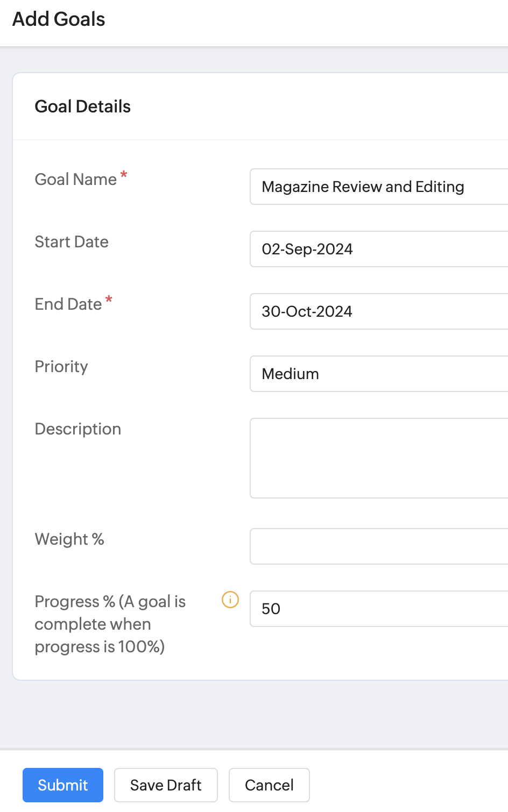508x812 pixels.
Task: Click the Add Goals page title
Action: (x=59, y=19)
